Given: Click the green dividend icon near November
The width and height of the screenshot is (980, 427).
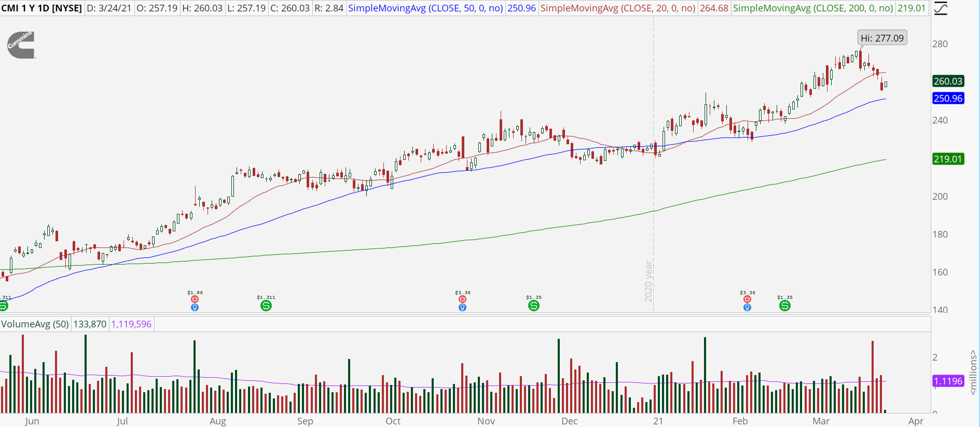Looking at the screenshot, I should click(x=533, y=306).
